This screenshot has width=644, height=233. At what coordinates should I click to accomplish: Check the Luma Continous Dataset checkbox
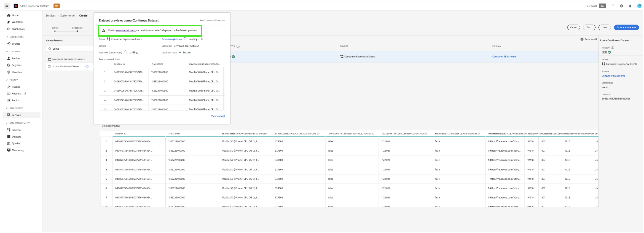pos(49,66)
